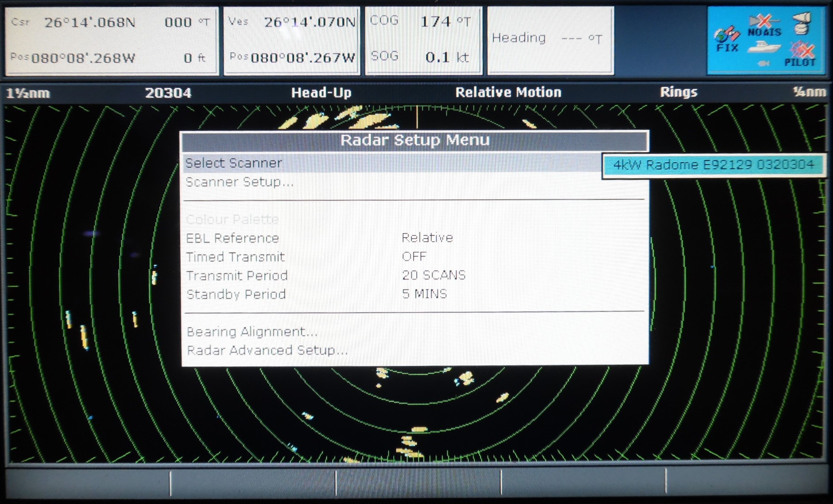Image resolution: width=833 pixels, height=504 pixels.
Task: Click the Head-Up orientation label
Action: click(x=321, y=92)
